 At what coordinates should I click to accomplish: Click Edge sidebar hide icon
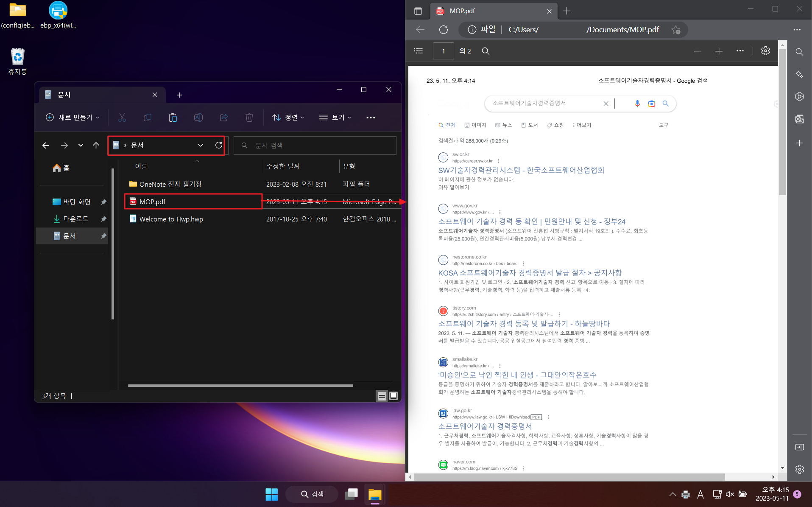799,447
